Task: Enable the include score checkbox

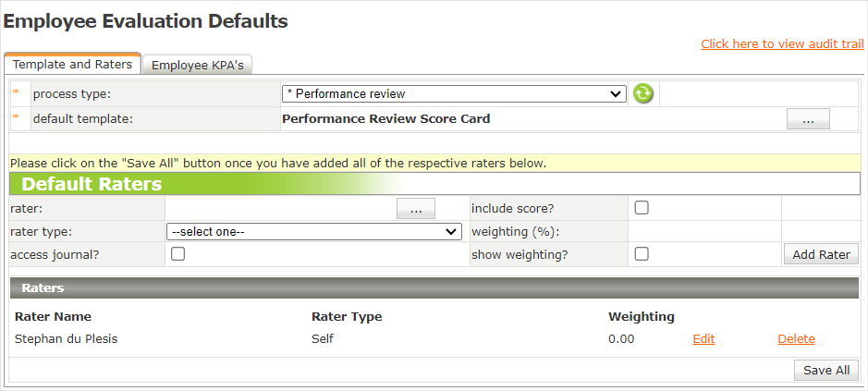Action: [x=642, y=208]
